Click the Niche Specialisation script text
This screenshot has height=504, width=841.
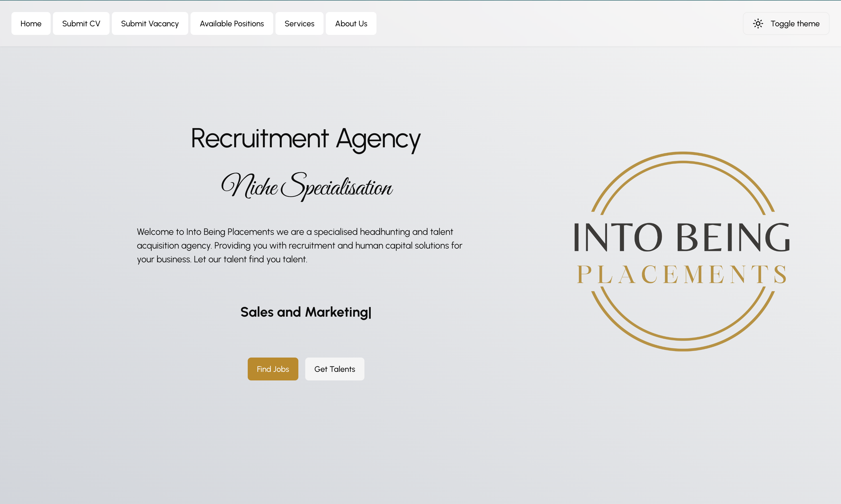(306, 186)
